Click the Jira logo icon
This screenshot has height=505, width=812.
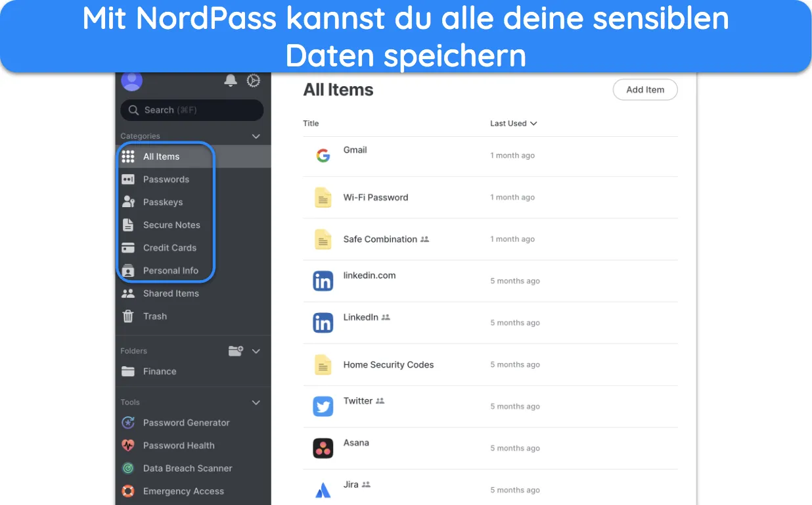pos(323,490)
